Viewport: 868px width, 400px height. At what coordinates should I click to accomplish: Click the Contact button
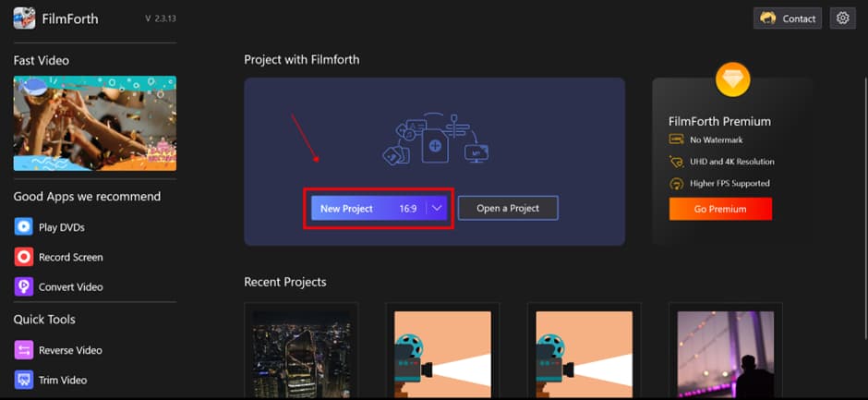point(788,18)
